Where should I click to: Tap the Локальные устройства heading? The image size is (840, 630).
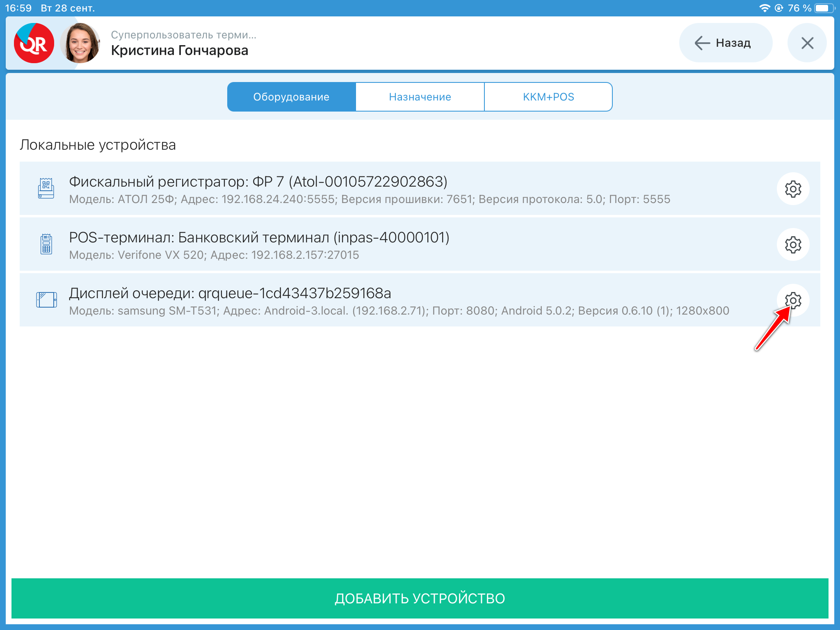pos(98,145)
